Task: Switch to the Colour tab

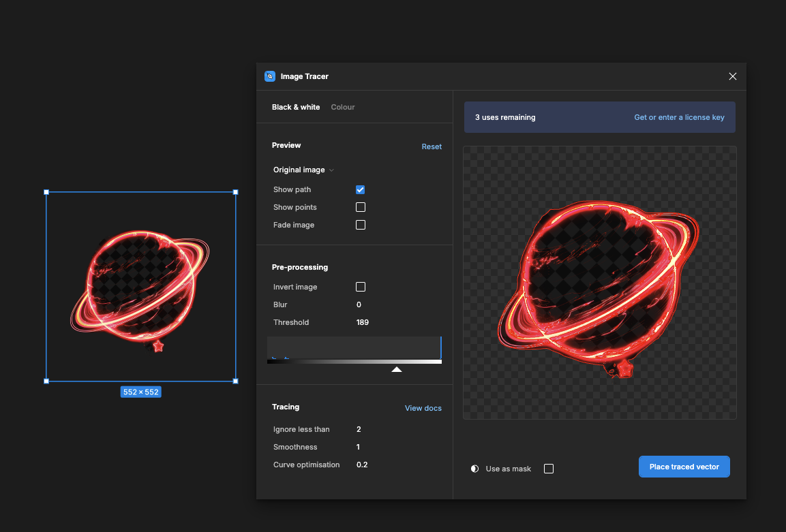Action: [x=343, y=107]
